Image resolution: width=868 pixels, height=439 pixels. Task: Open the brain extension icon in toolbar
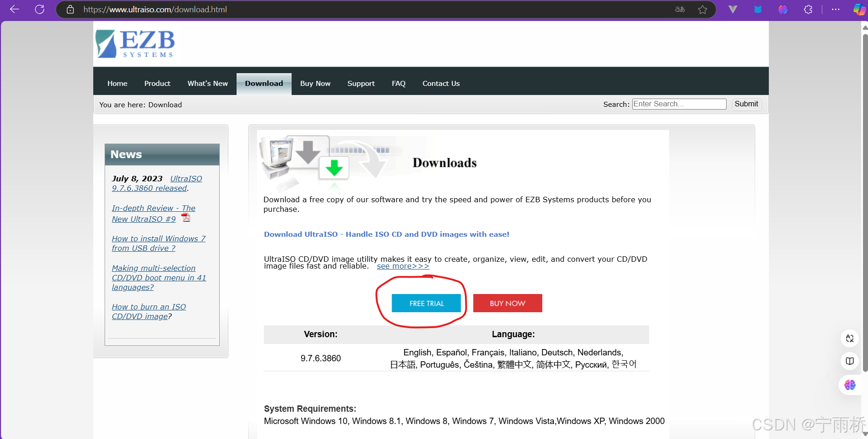(x=783, y=9)
